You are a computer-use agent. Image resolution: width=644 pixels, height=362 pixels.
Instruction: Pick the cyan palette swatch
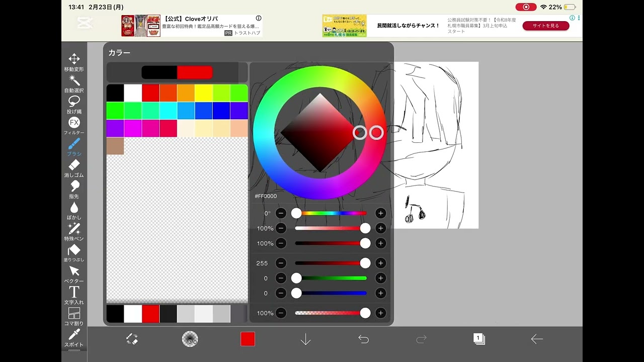click(168, 111)
